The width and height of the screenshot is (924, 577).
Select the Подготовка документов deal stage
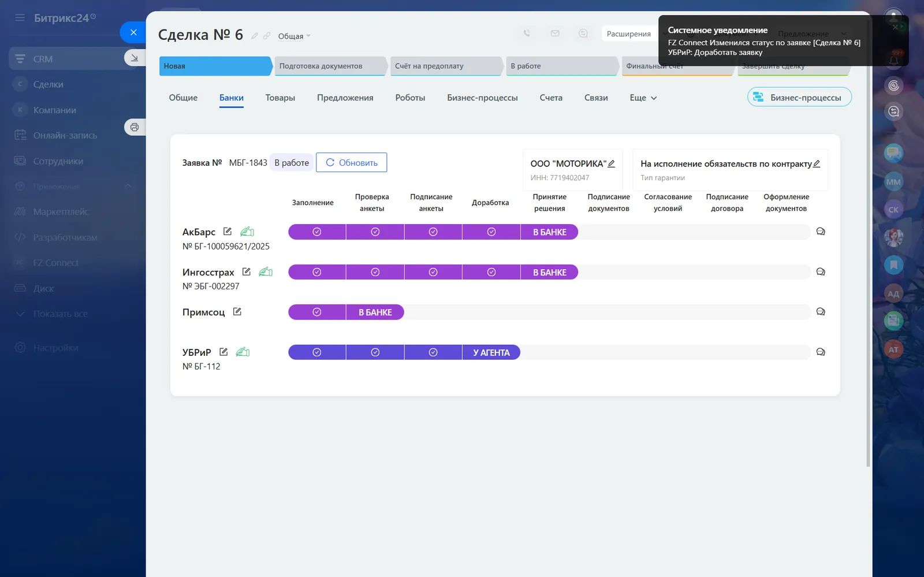click(x=329, y=66)
